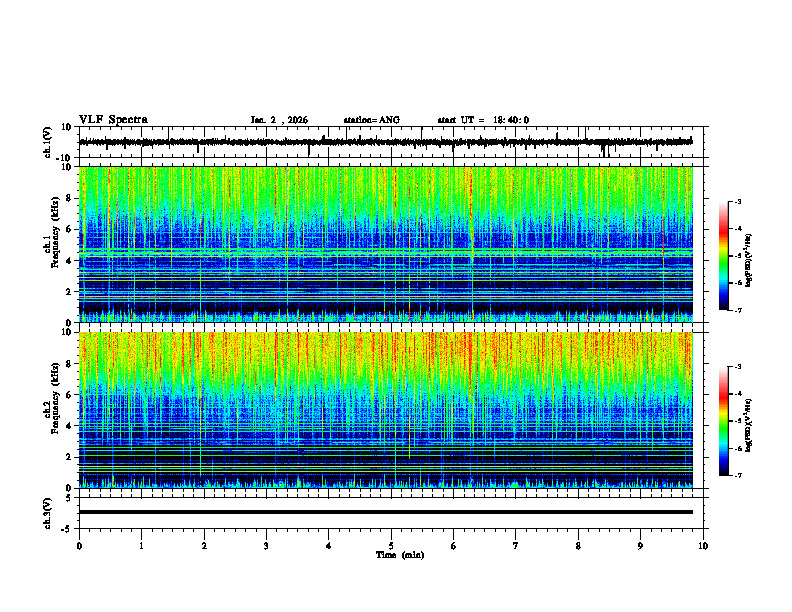
Task: Click the ch.3 flat voltage trace
Action: coord(386,512)
